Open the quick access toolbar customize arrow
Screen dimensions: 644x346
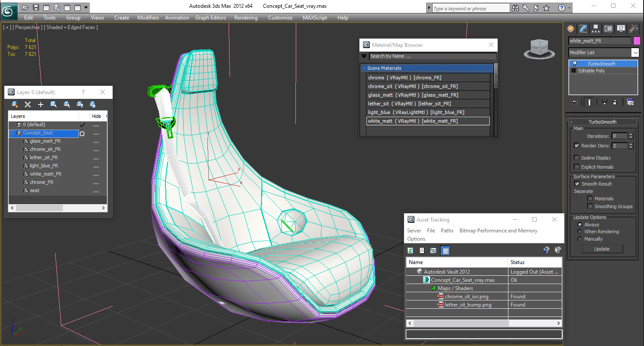(86, 7)
